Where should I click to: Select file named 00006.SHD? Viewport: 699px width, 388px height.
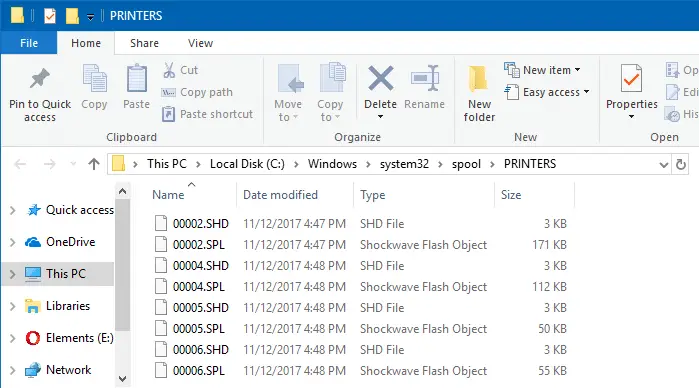201,350
